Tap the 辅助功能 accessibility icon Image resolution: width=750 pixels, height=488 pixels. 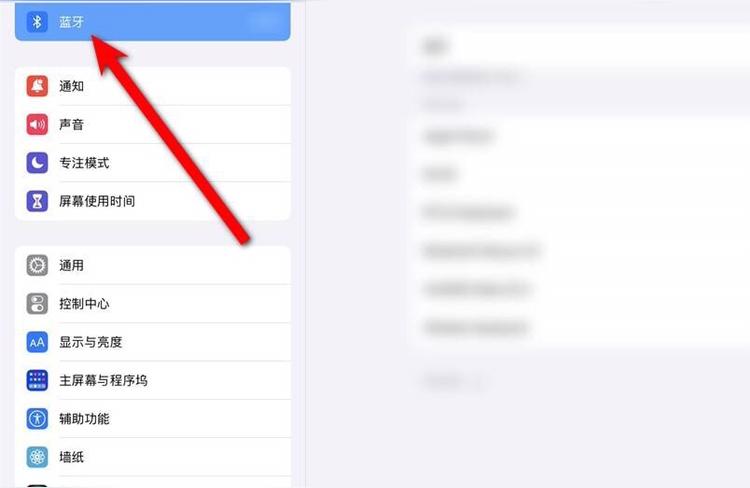[37, 419]
